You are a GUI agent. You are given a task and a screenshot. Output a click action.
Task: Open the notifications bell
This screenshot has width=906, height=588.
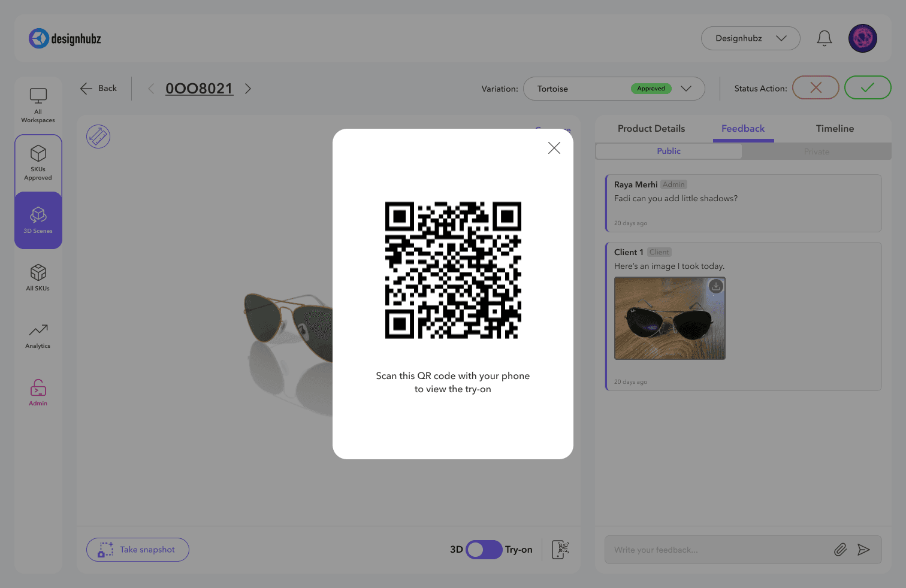pos(825,38)
